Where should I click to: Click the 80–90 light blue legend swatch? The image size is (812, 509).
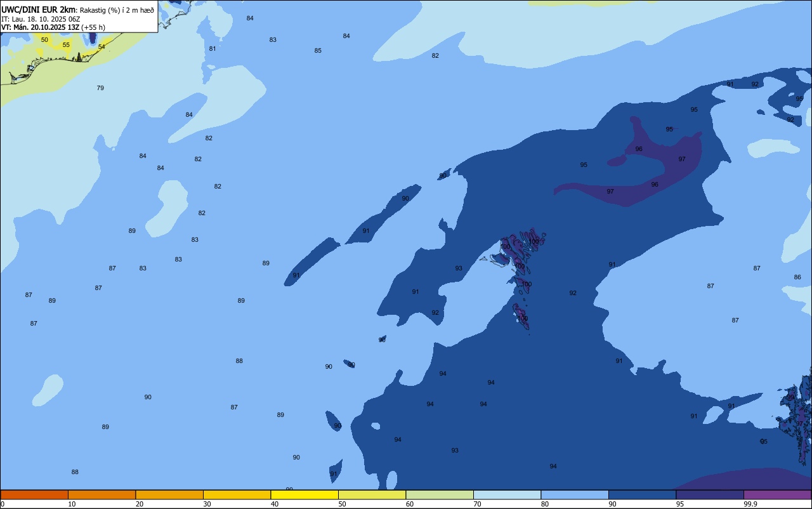(x=575, y=494)
